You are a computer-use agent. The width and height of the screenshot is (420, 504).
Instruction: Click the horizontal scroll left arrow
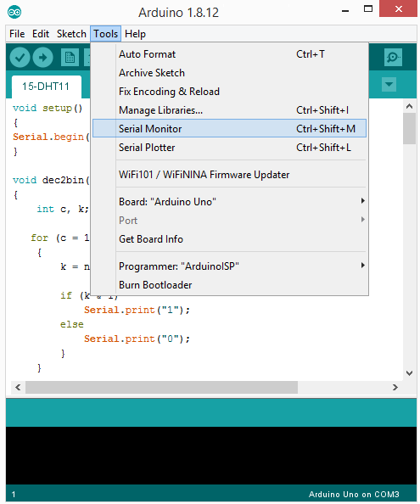coord(18,387)
